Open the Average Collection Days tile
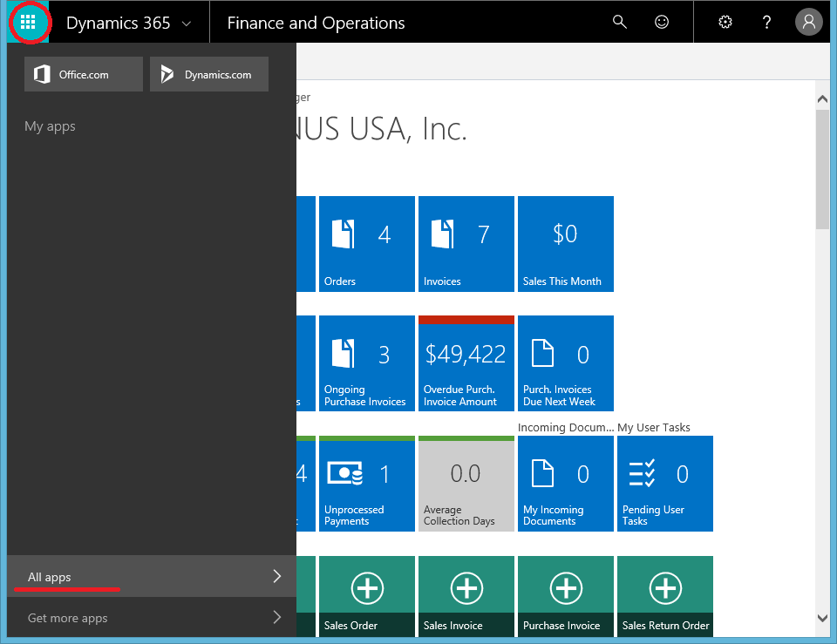The width and height of the screenshot is (837, 644). [466, 484]
